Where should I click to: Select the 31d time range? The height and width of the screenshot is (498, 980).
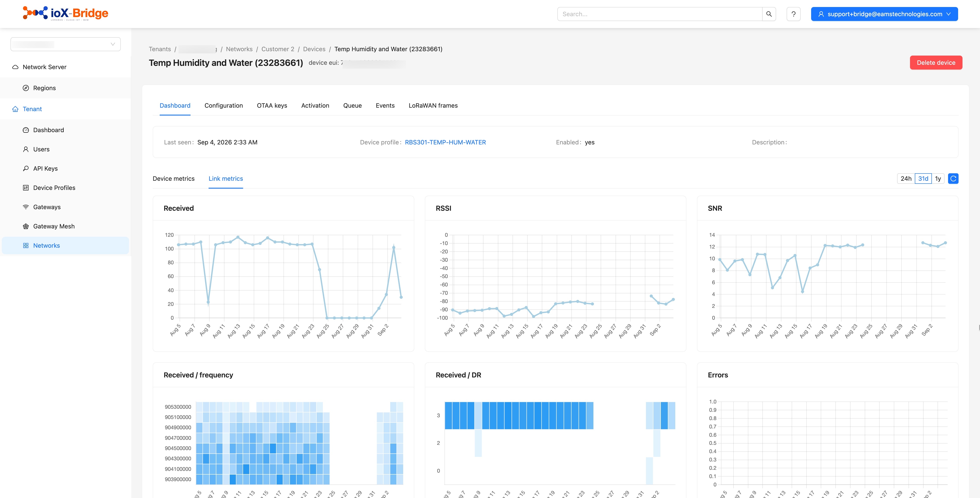pyautogui.click(x=923, y=178)
